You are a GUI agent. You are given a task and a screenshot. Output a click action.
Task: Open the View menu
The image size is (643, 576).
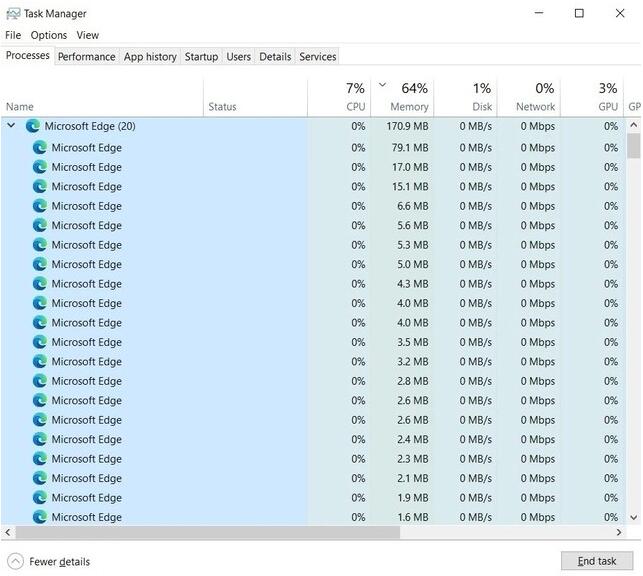click(x=88, y=35)
